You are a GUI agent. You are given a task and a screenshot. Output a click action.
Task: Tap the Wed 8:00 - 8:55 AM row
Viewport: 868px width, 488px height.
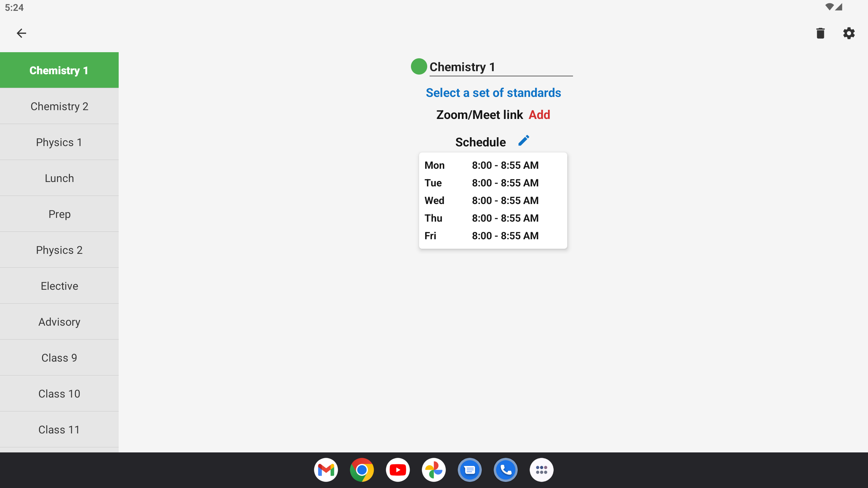(493, 201)
